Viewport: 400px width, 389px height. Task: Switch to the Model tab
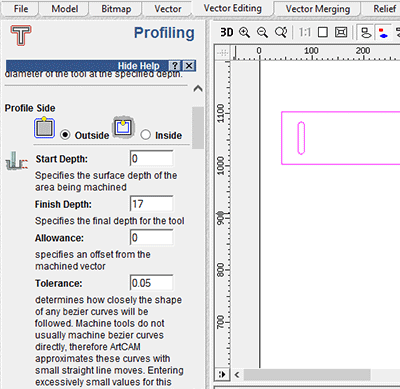click(64, 9)
